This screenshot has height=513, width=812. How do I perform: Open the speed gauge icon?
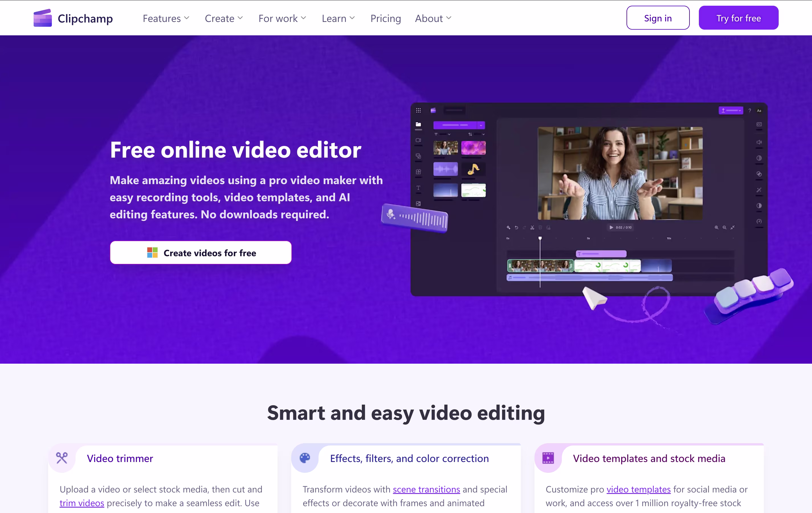click(x=759, y=221)
